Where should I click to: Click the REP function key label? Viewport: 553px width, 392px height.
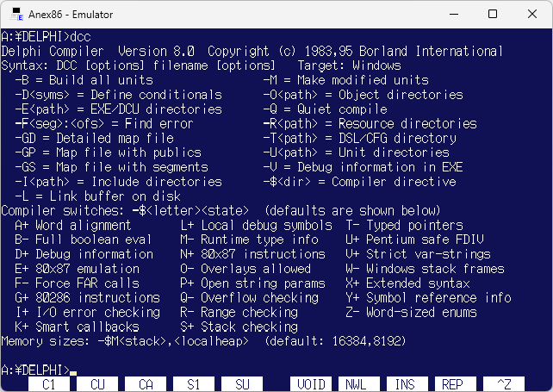click(x=456, y=384)
